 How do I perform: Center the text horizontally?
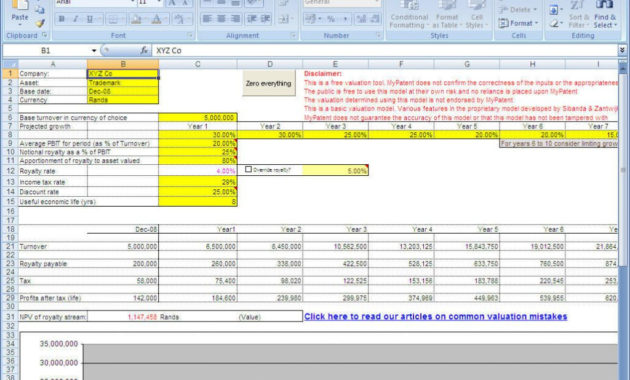click(x=221, y=19)
